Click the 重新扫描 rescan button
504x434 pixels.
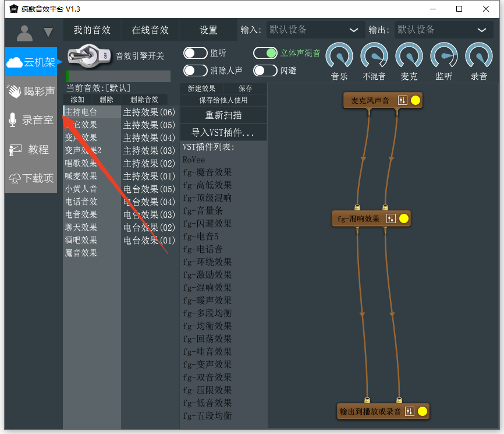coord(223,115)
